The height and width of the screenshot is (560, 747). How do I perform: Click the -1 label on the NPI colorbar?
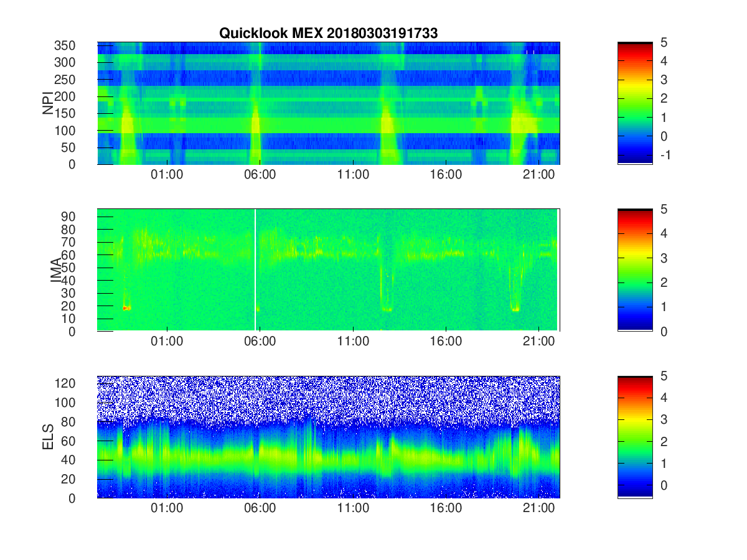[x=665, y=155]
